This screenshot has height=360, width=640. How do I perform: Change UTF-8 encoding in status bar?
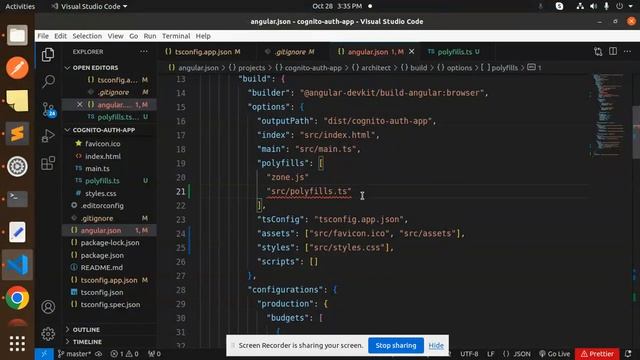click(x=469, y=354)
